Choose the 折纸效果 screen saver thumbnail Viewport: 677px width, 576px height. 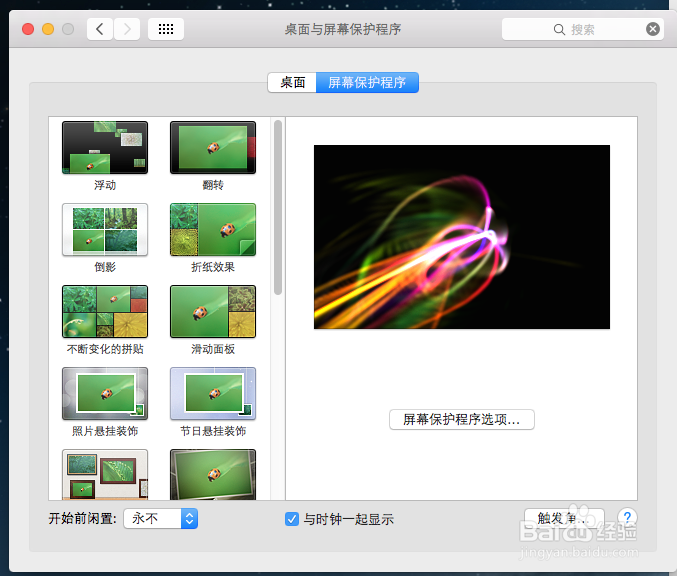[213, 230]
